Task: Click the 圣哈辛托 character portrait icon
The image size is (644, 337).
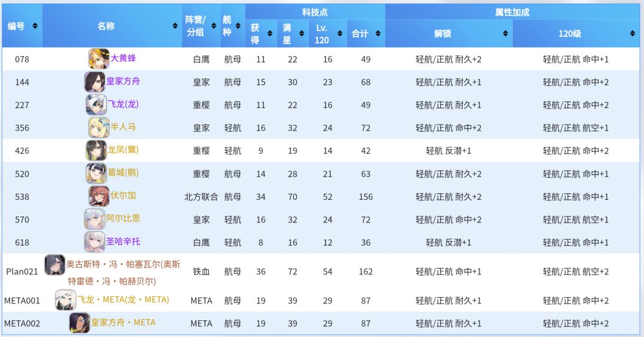Action: pos(94,242)
